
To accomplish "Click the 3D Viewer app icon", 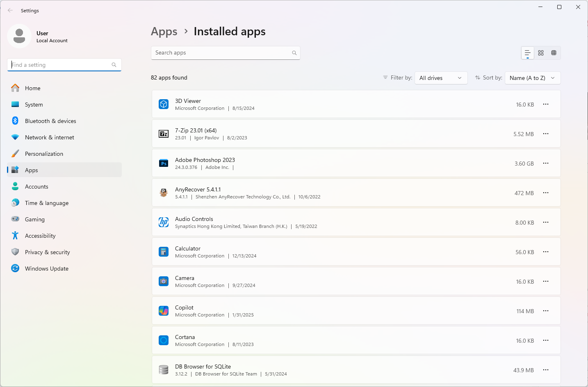I will pyautogui.click(x=164, y=104).
